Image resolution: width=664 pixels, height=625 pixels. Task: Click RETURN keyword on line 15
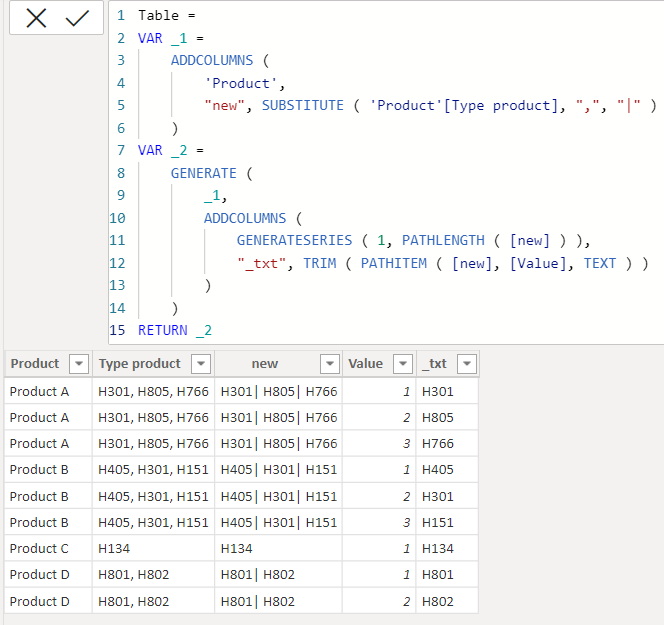pyautogui.click(x=163, y=330)
